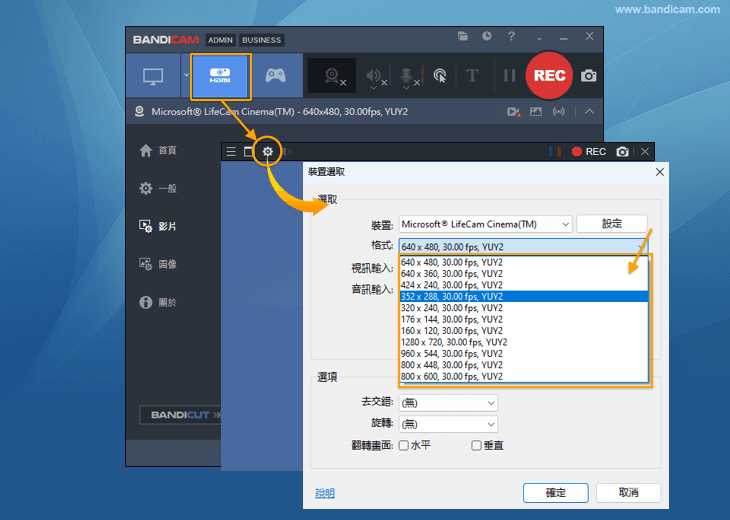Viewport: 730px width, 520px height.
Task: Click 設定 settings button
Action: [x=612, y=224]
